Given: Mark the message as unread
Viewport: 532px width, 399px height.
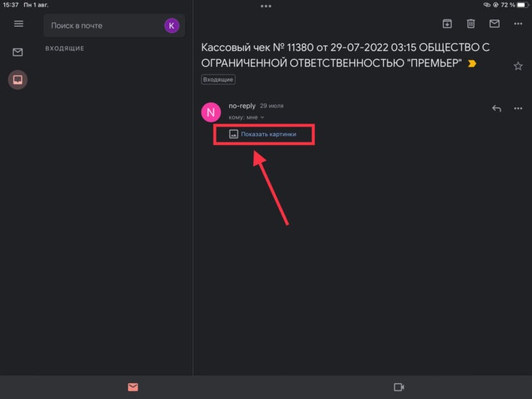Looking at the screenshot, I should 494,24.
